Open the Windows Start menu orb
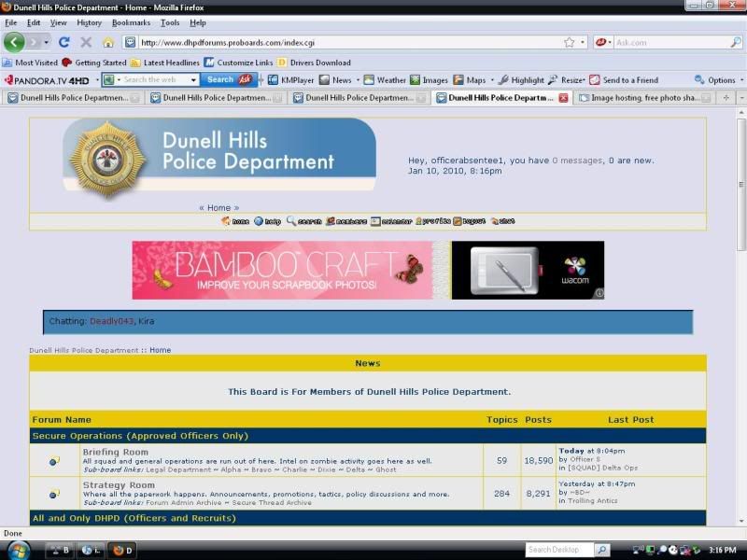The height and width of the screenshot is (560, 747). click(18, 550)
